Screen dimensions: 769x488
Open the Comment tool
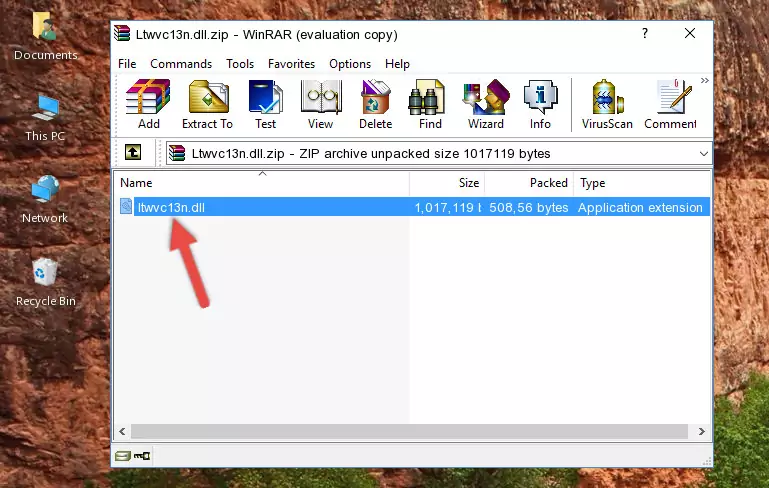point(670,104)
